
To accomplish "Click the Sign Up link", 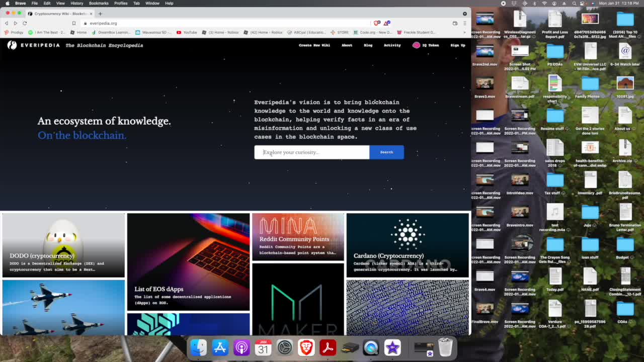I will [458, 45].
